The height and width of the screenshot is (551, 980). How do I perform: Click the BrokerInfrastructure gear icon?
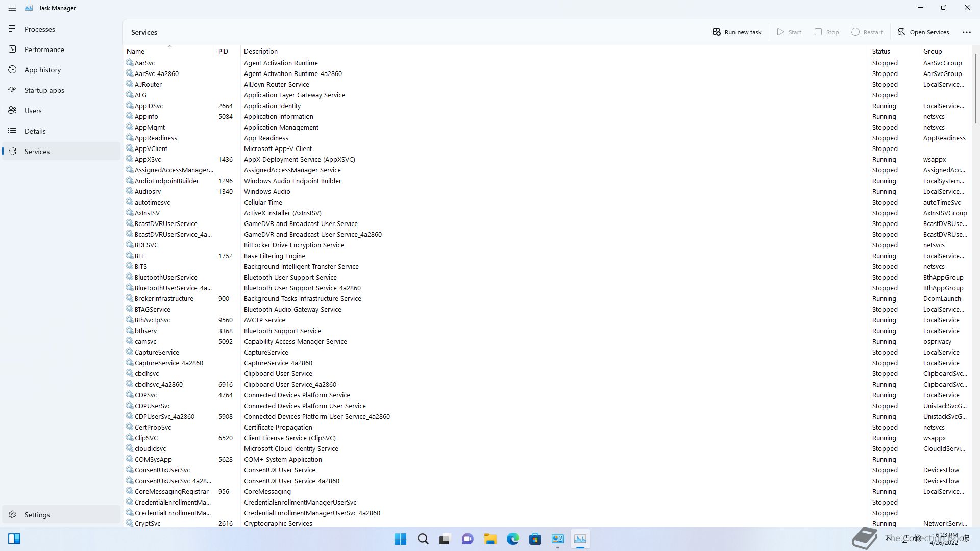click(x=130, y=298)
